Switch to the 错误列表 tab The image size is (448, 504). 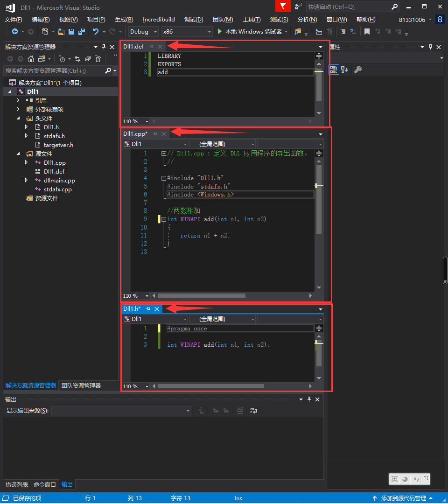coord(17,484)
